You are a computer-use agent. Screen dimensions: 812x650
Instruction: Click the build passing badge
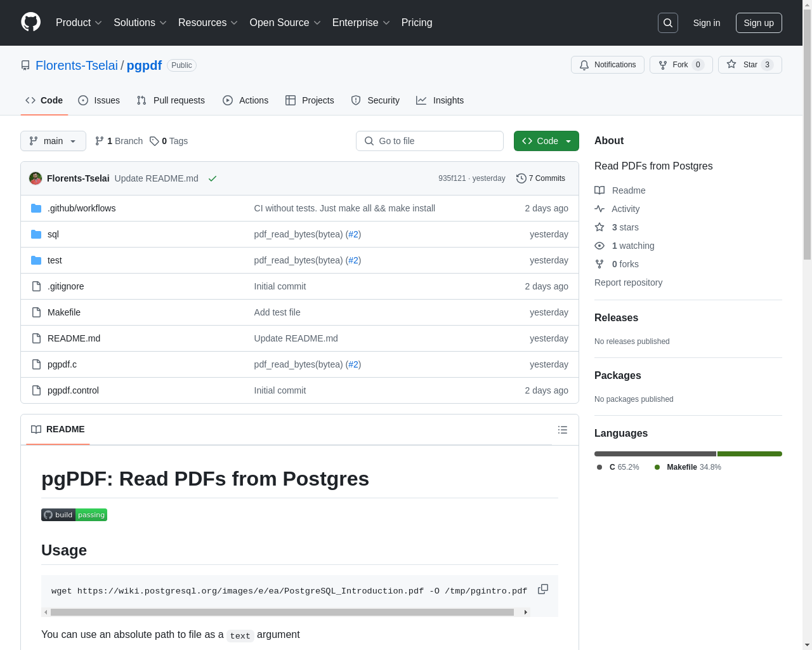[x=74, y=515]
